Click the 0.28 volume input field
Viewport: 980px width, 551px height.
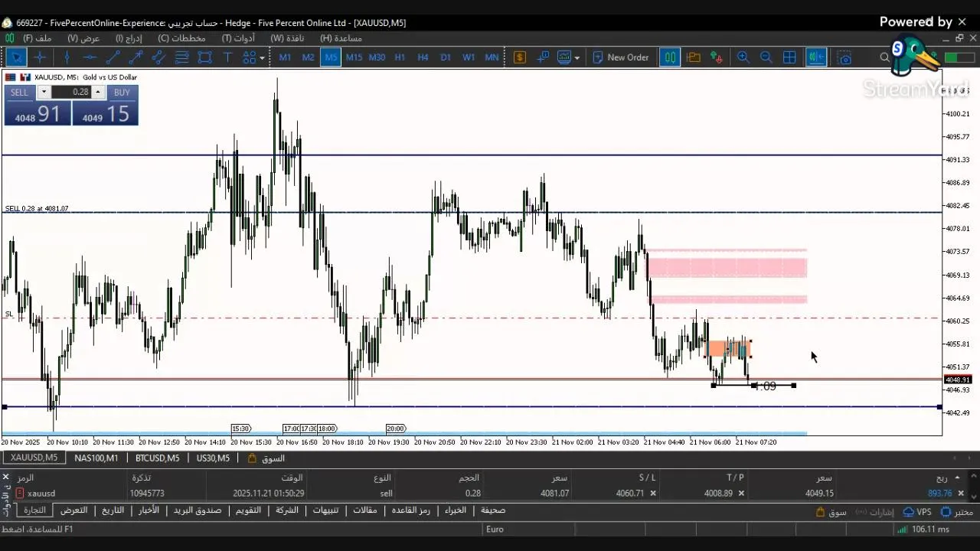click(x=73, y=93)
